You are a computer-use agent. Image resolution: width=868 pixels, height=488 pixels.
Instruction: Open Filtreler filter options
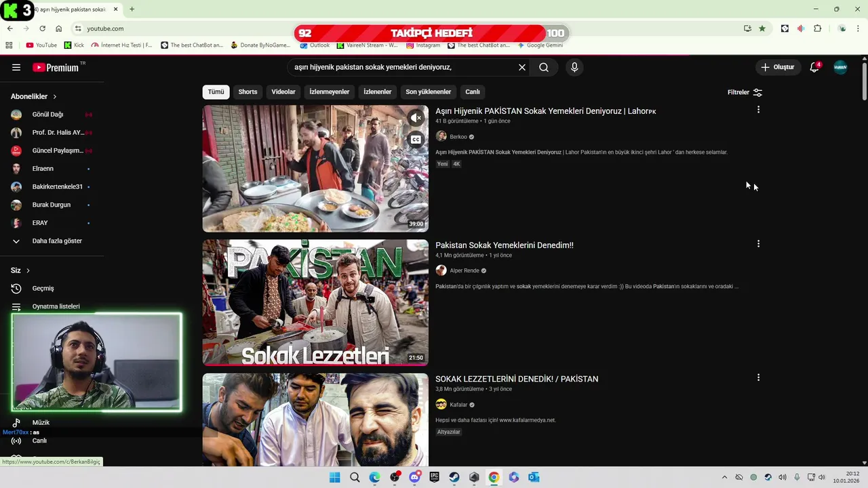click(745, 92)
